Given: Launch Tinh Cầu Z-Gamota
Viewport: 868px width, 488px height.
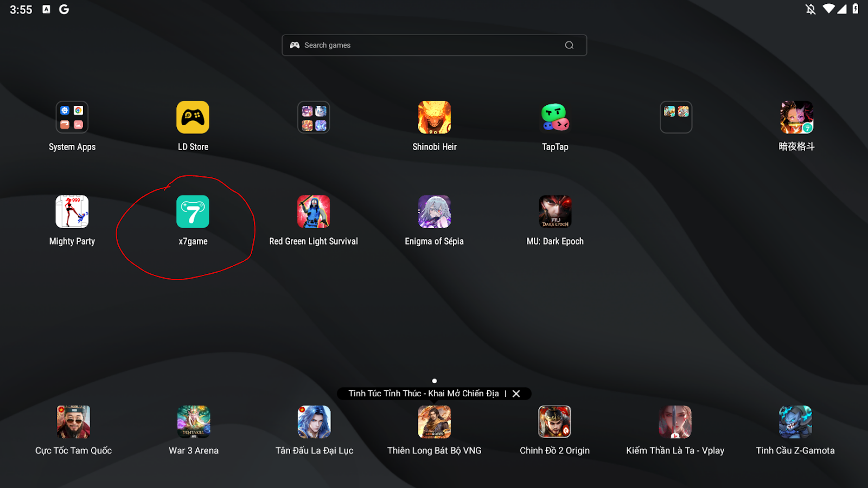Looking at the screenshot, I should coord(795,422).
